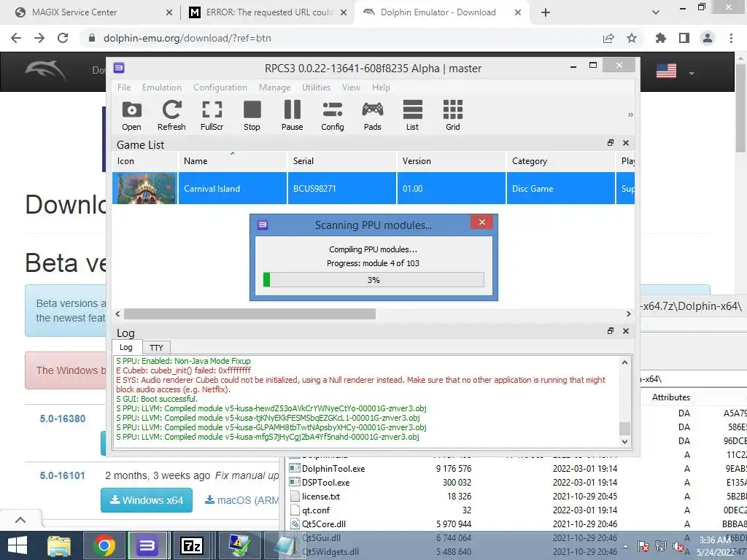
Task: Open the Help menu in RPCS3
Action: [381, 87]
